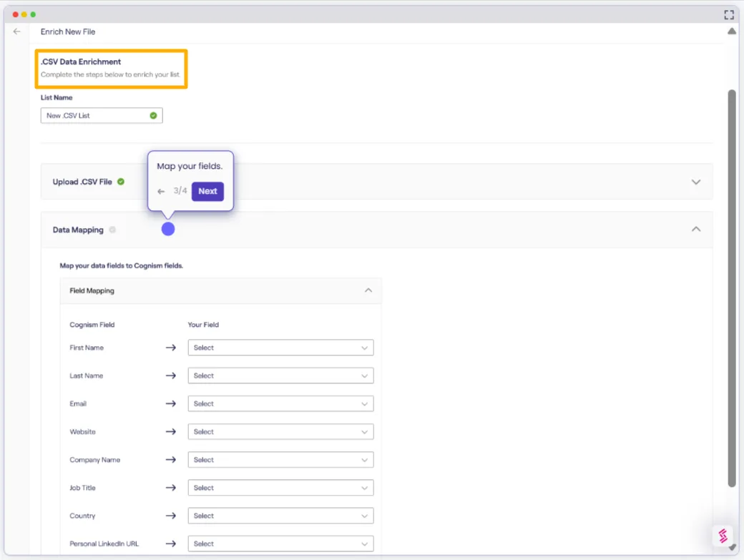Viewport: 744px width, 560px height.
Task: Open the Country field dropdown
Action: pos(280,516)
